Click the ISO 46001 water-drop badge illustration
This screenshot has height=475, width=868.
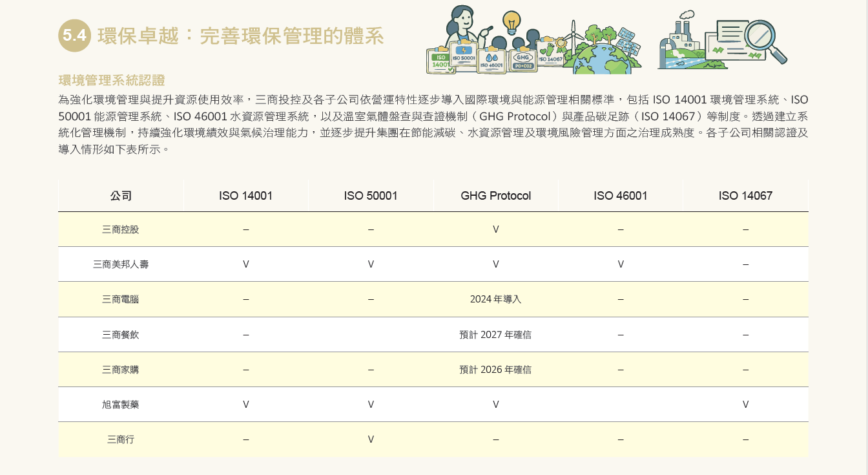coord(491,61)
